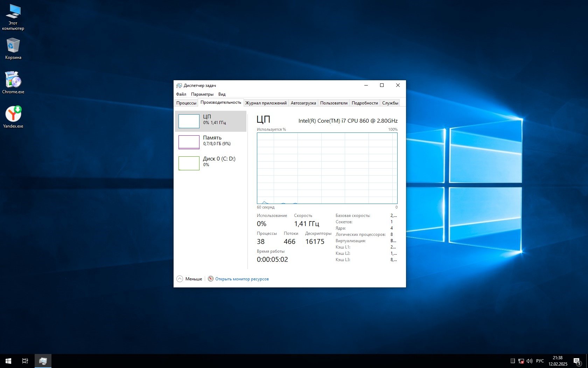Switch to the Автозагрузка tab
588x368 pixels.
click(x=303, y=103)
